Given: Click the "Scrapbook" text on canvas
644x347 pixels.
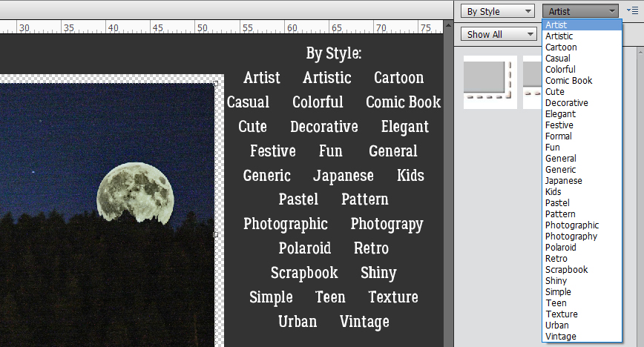Looking at the screenshot, I should (x=304, y=273).
